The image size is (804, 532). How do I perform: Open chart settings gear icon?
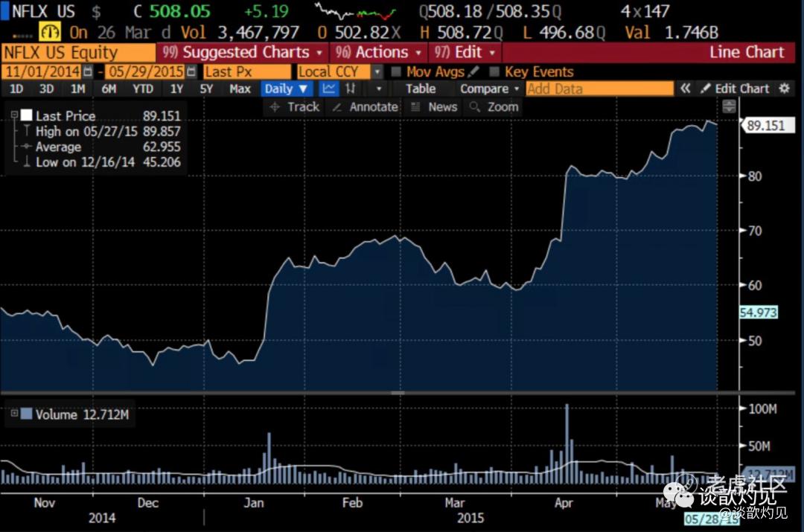click(784, 88)
